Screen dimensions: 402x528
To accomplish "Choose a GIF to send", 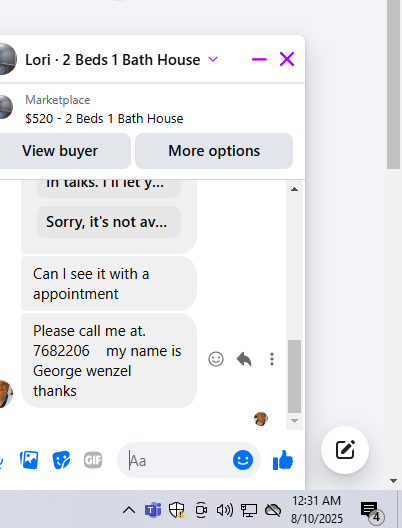I will [93, 460].
